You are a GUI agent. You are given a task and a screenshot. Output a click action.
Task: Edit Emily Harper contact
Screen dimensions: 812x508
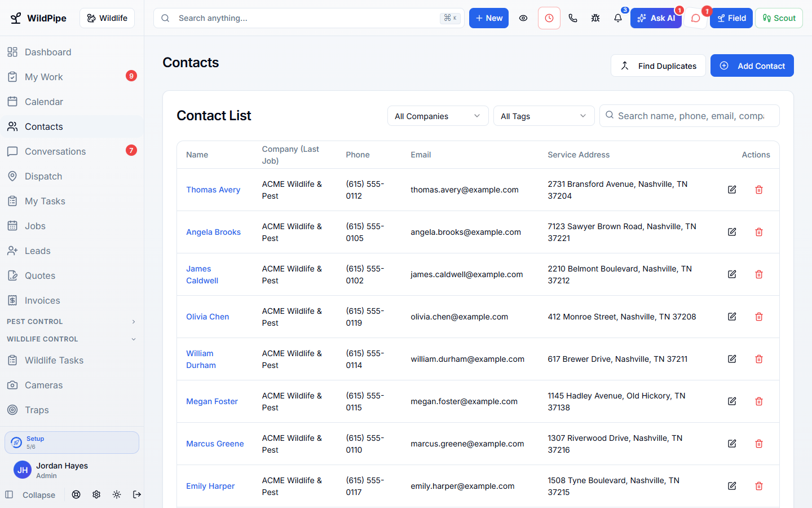coord(732,486)
